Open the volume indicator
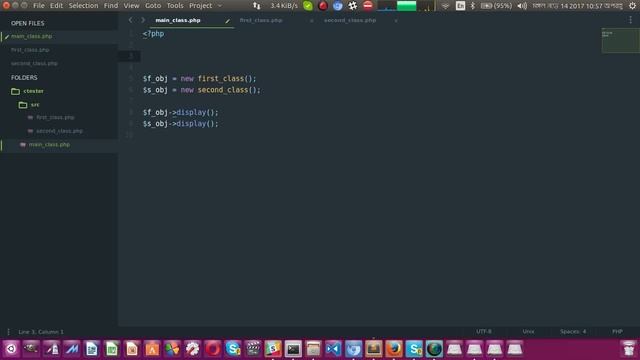This screenshot has width=640, height=360. pos(522,6)
